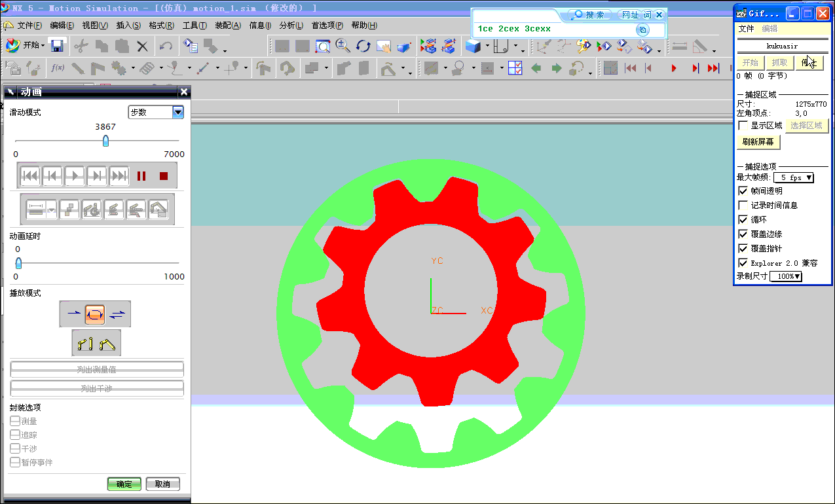Click 取消 button in animation dialog

tap(162, 484)
